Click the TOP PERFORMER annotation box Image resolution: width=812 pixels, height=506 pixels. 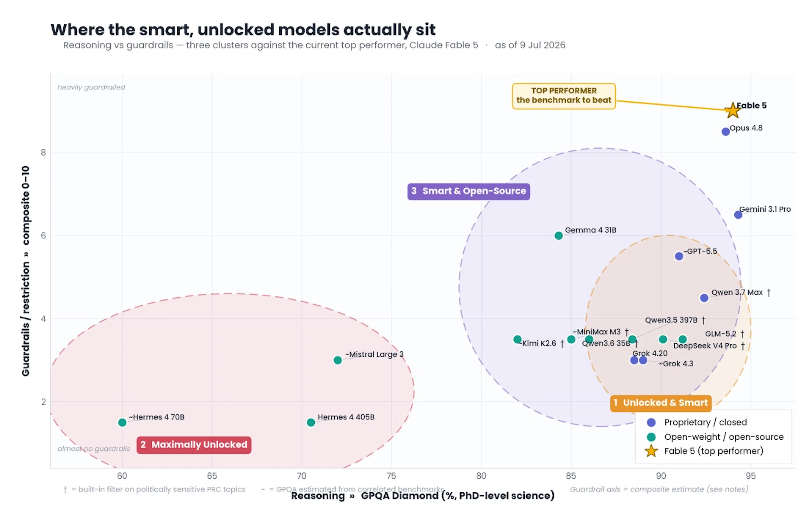(564, 96)
